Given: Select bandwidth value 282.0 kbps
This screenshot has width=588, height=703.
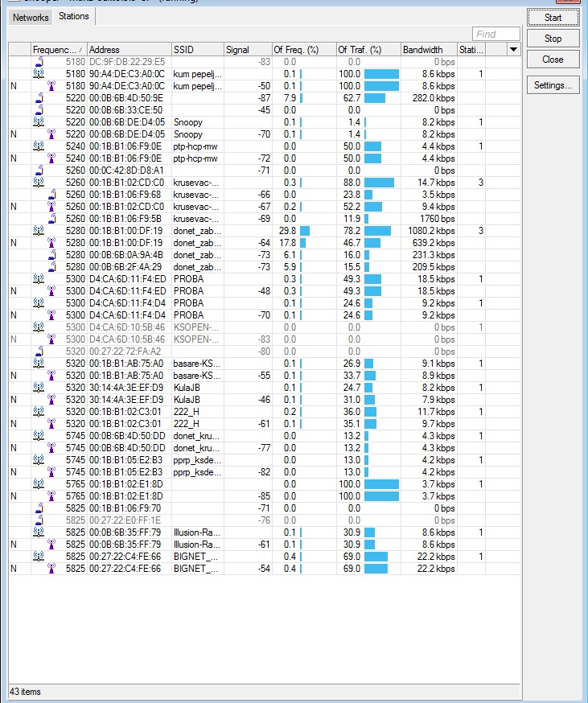Looking at the screenshot, I should pyautogui.click(x=434, y=98).
